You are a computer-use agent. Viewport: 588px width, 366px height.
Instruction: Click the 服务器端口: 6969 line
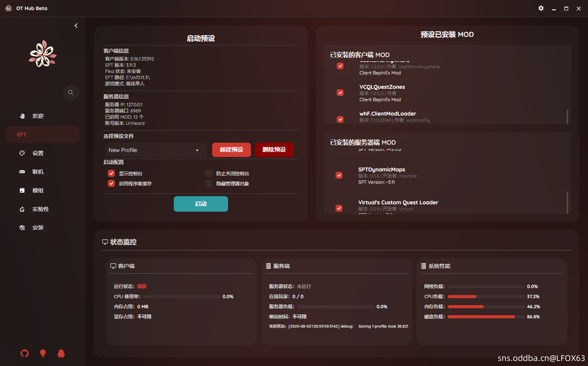click(x=123, y=111)
